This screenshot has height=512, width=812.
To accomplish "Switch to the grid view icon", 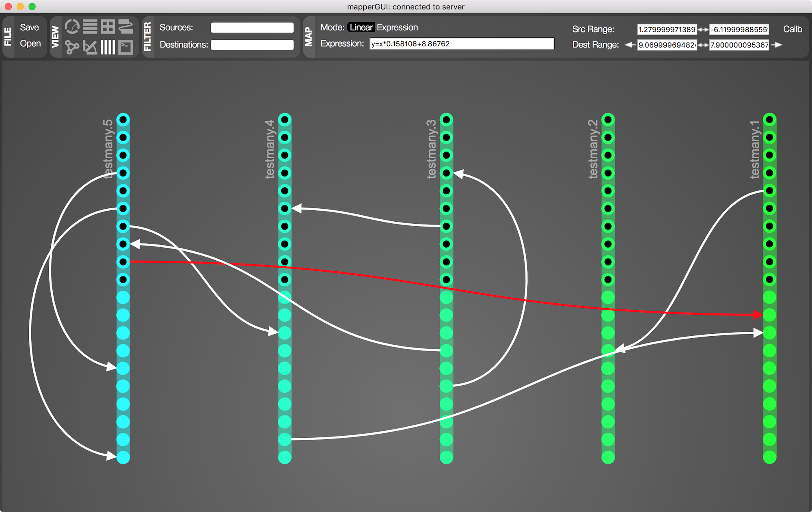I will 108,27.
